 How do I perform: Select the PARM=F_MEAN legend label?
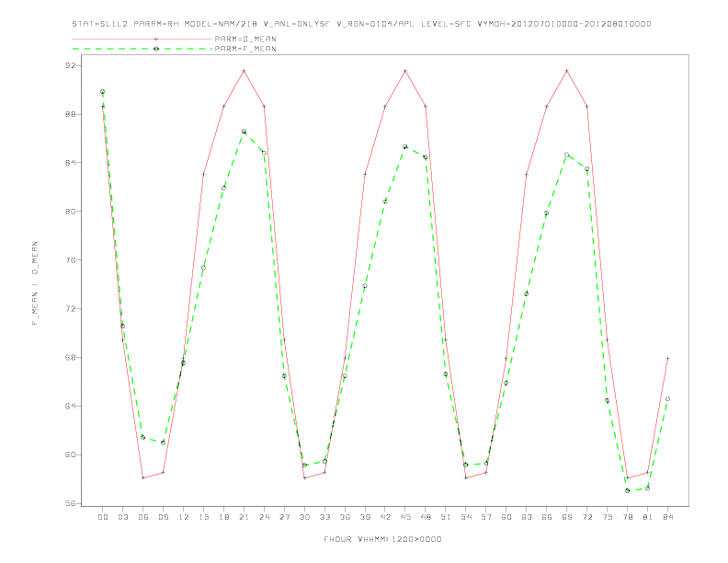click(x=245, y=49)
